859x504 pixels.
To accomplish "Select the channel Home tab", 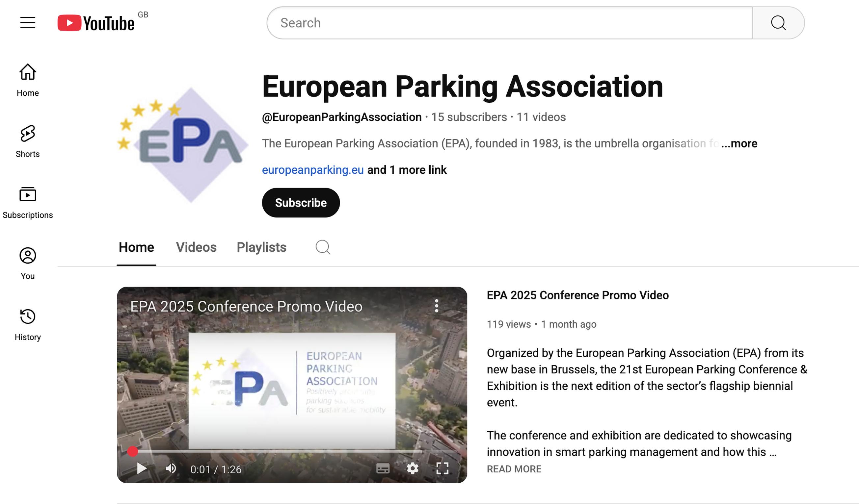I will (x=136, y=247).
